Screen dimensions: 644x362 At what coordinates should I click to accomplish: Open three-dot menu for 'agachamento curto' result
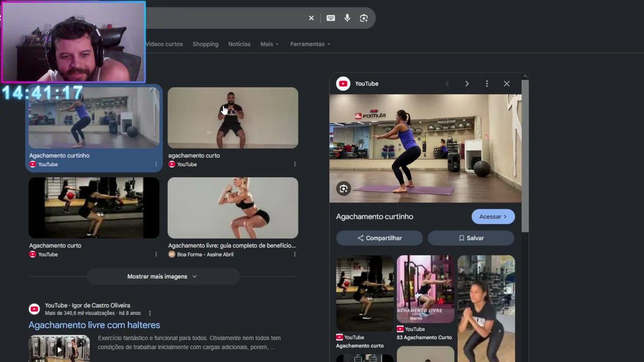(295, 164)
